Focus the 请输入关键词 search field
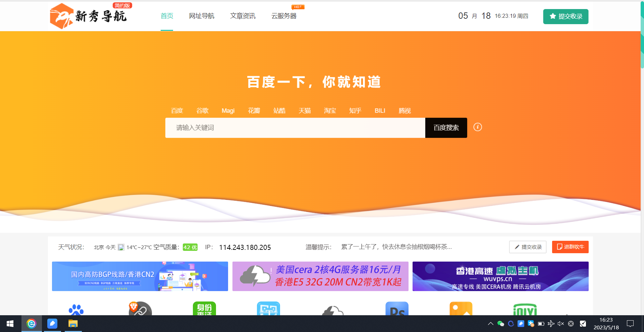Viewport: 644px width, 332px height. [295, 128]
